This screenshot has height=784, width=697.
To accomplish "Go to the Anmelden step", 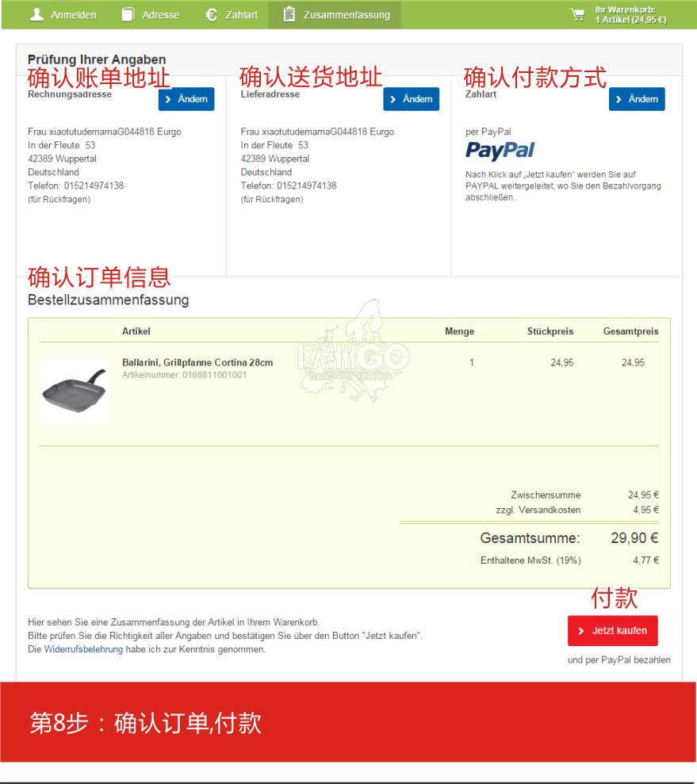I will click(63, 14).
